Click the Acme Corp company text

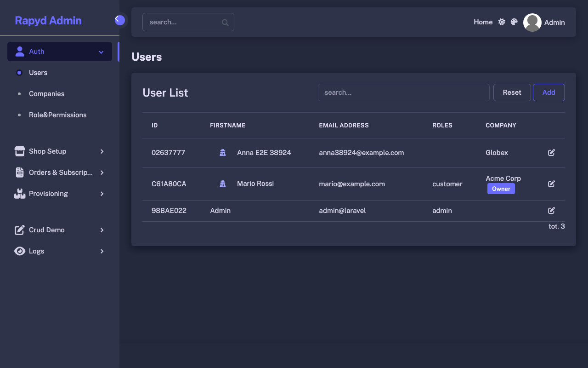click(x=503, y=178)
